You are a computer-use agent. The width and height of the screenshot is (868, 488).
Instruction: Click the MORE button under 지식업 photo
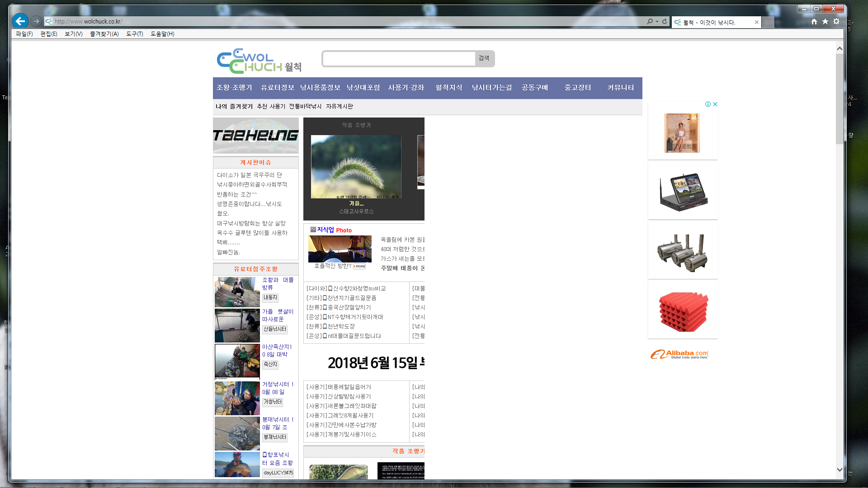coord(359,267)
